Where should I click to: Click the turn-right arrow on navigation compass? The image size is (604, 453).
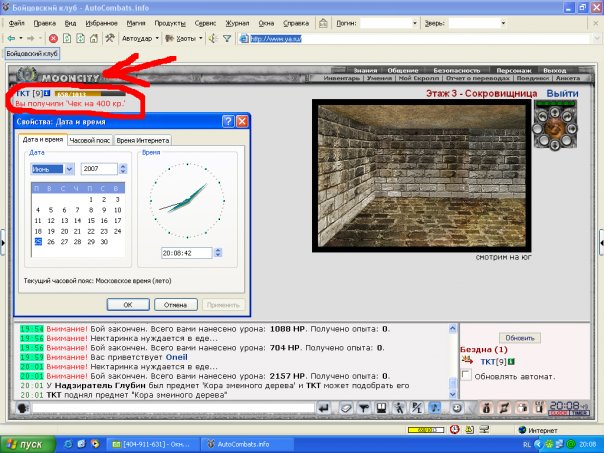[x=567, y=116]
